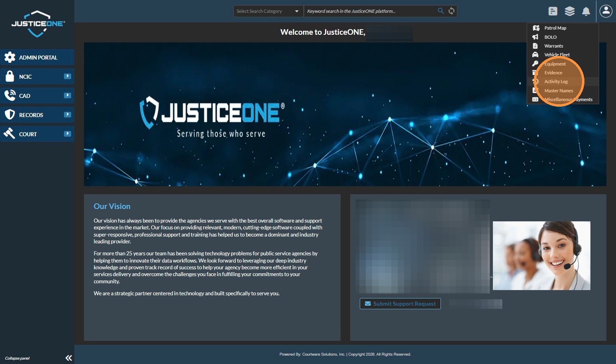Toggle the quick links list icon
Viewport: 616px width, 364px height.
point(553,11)
